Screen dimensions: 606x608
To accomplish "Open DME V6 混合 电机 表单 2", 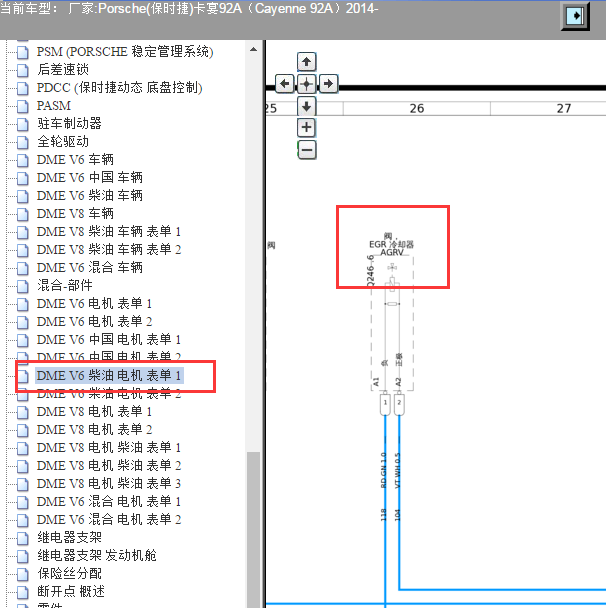I will click(x=109, y=520).
